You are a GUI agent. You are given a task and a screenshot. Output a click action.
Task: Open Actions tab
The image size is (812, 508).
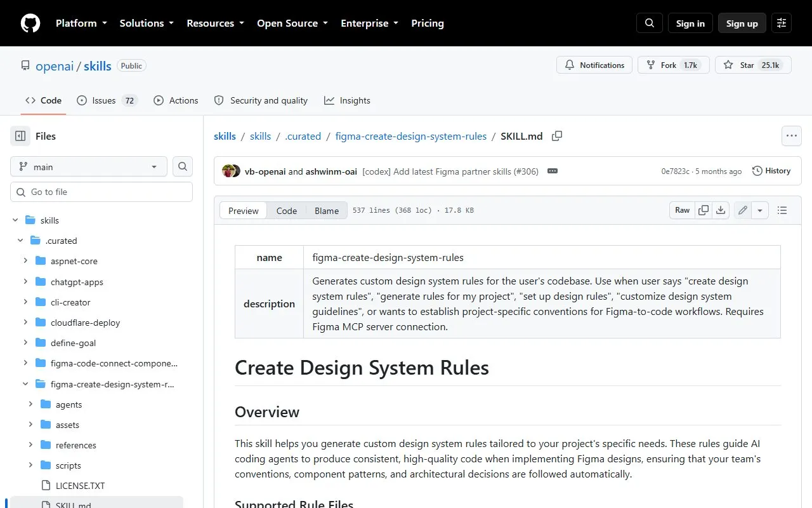tap(176, 100)
